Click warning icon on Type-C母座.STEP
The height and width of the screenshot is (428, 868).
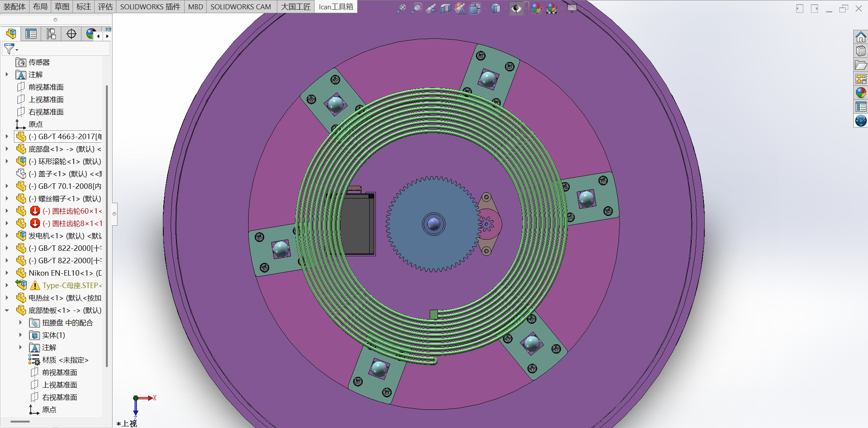35,285
